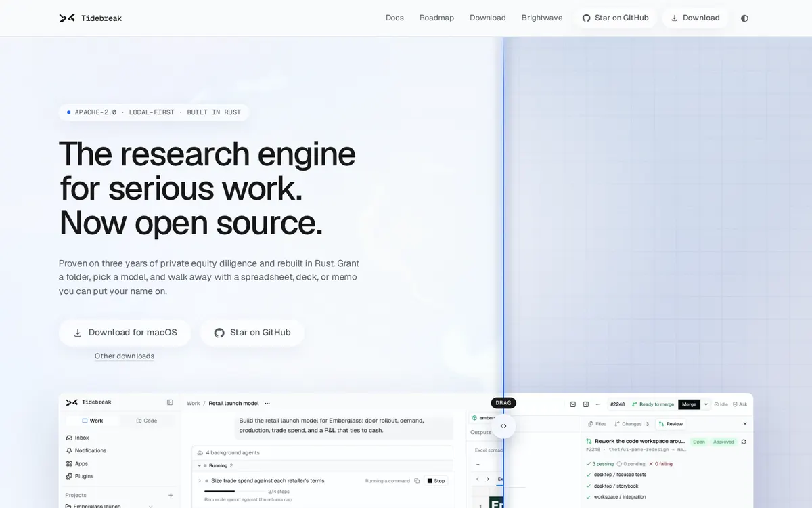Open the Files tab
The image size is (812, 508).
(597, 424)
